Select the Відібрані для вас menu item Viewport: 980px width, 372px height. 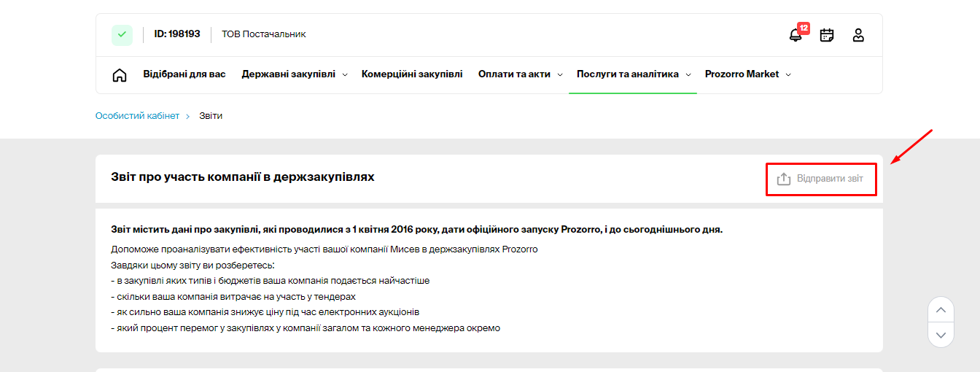tap(184, 74)
